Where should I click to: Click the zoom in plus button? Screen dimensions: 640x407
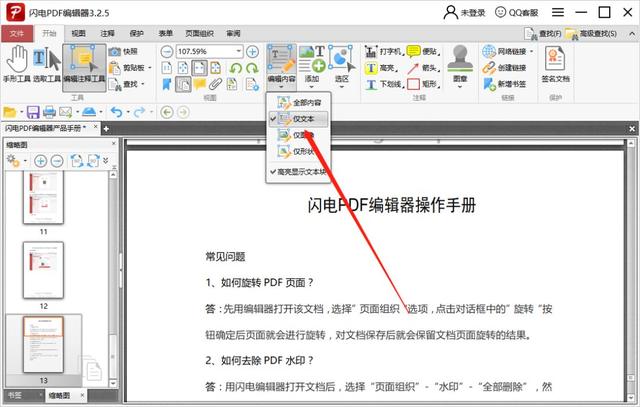click(252, 51)
